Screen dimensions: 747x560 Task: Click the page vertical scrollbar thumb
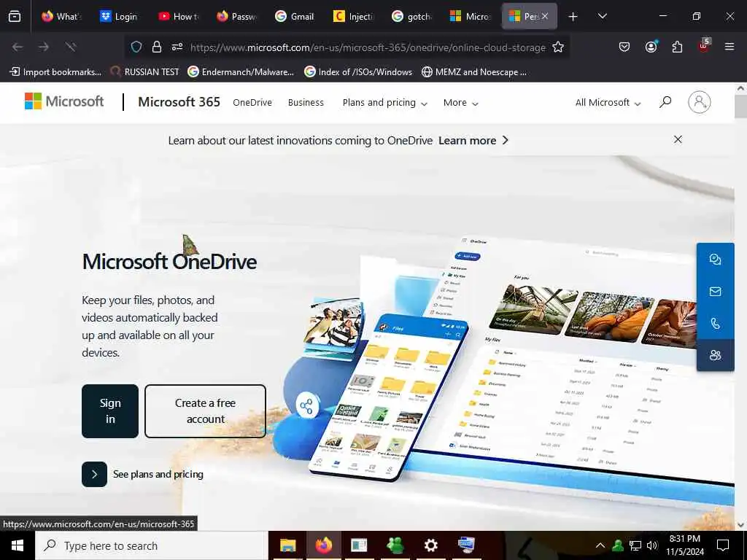(741, 106)
